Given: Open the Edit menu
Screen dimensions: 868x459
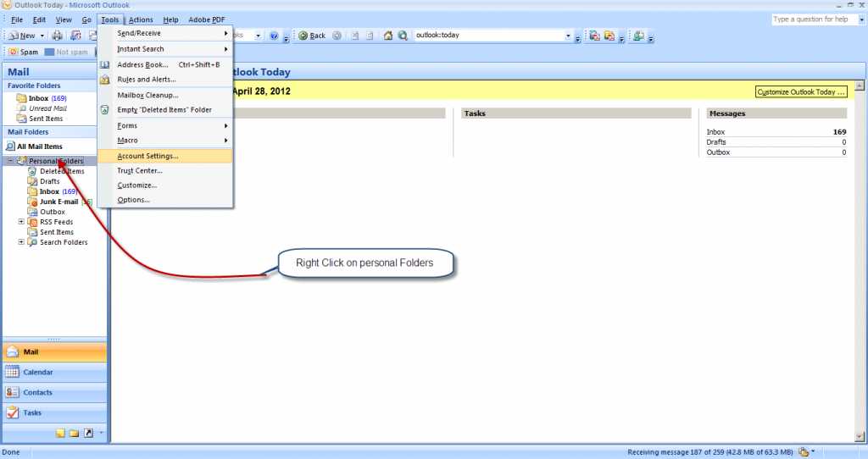Looking at the screenshot, I should click(39, 19).
